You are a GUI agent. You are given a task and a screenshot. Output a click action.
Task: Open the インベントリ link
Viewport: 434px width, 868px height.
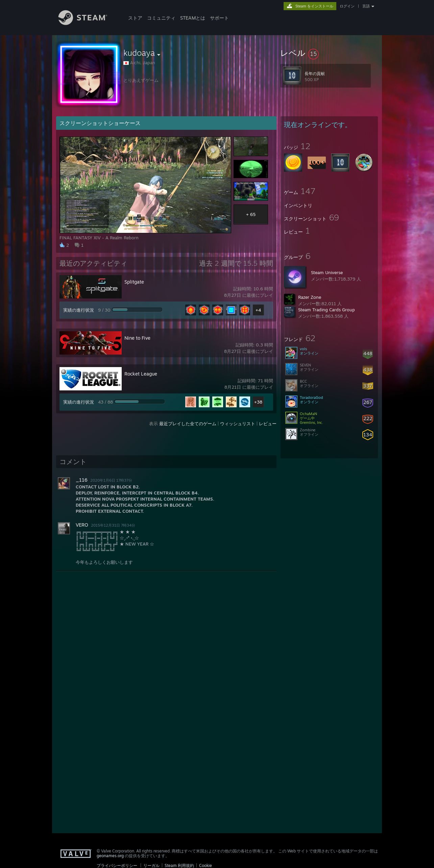pos(298,206)
